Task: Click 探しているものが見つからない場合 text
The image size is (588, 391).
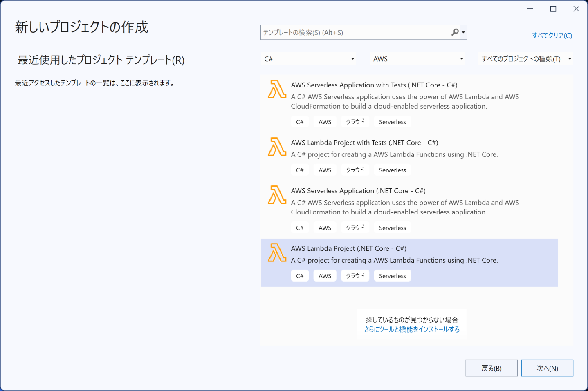Action: 412,320
